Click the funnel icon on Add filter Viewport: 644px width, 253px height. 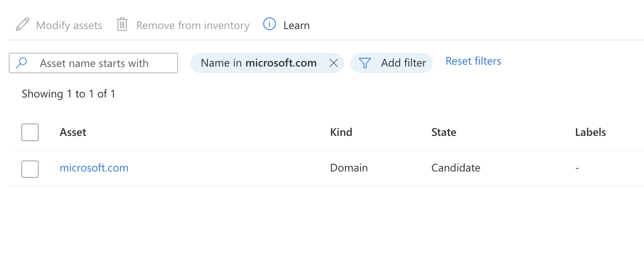(x=365, y=63)
